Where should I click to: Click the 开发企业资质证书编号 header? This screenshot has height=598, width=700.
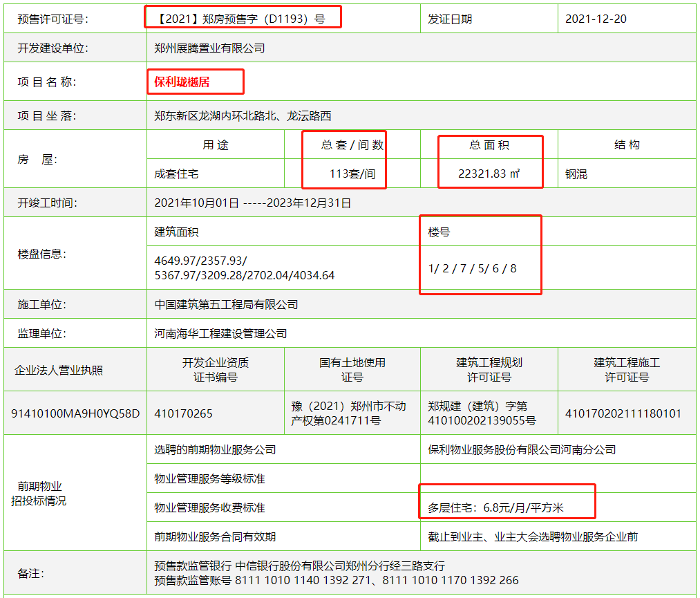216,369
